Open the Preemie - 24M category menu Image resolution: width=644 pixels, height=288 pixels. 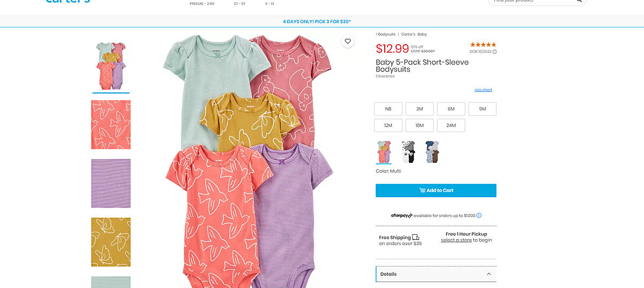click(x=202, y=3)
